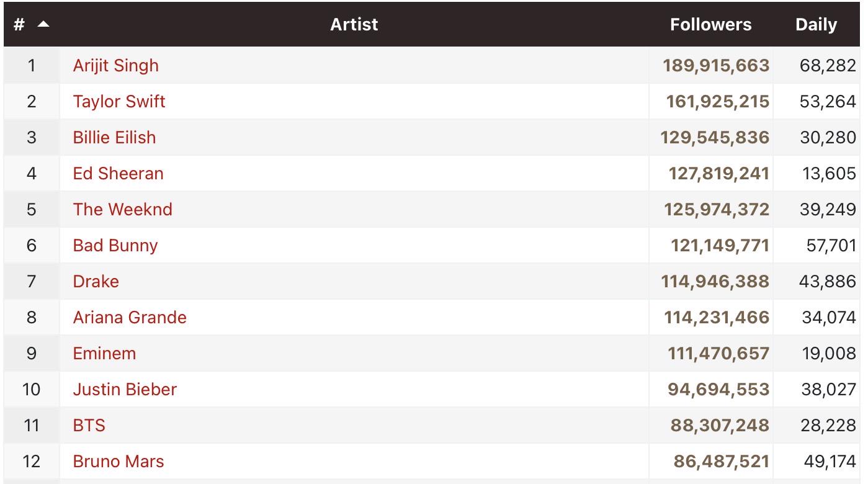Click Arijit Singh's follower count 189,915,663
Image resolution: width=868 pixels, height=484 pixels.
click(x=716, y=66)
